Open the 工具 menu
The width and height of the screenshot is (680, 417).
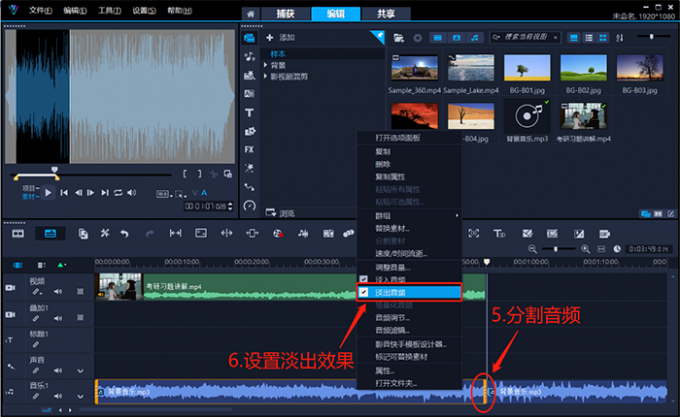point(110,10)
